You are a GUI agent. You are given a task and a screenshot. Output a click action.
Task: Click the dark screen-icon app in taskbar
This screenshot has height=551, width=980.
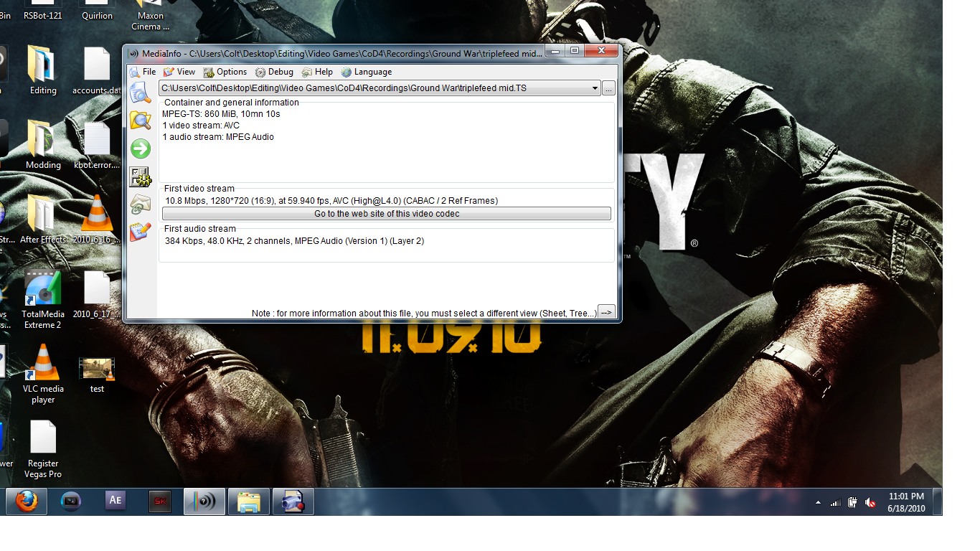coord(71,502)
